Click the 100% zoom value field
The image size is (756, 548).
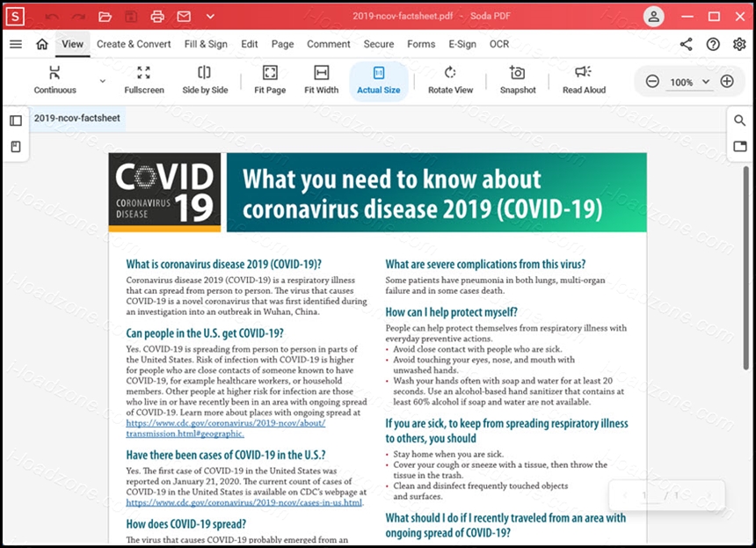(x=681, y=83)
